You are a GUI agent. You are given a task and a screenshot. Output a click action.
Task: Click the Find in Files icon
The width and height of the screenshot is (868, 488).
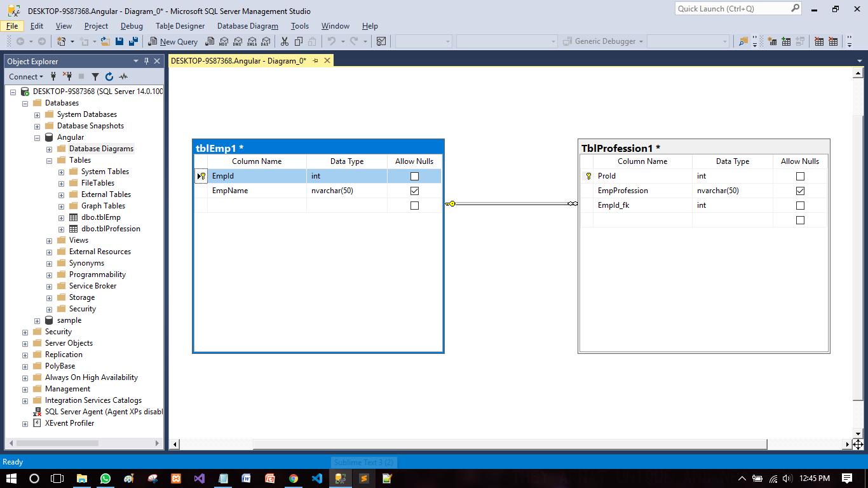coord(743,41)
